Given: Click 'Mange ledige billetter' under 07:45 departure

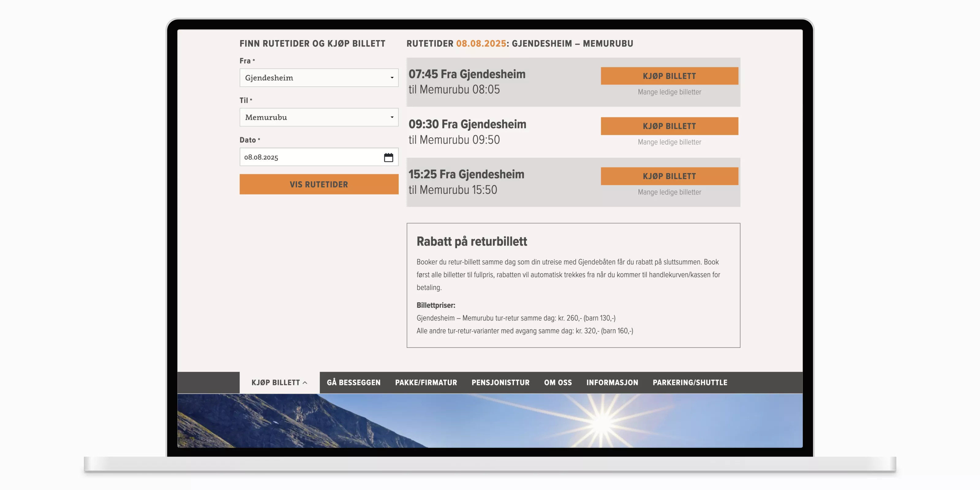Looking at the screenshot, I should point(669,92).
